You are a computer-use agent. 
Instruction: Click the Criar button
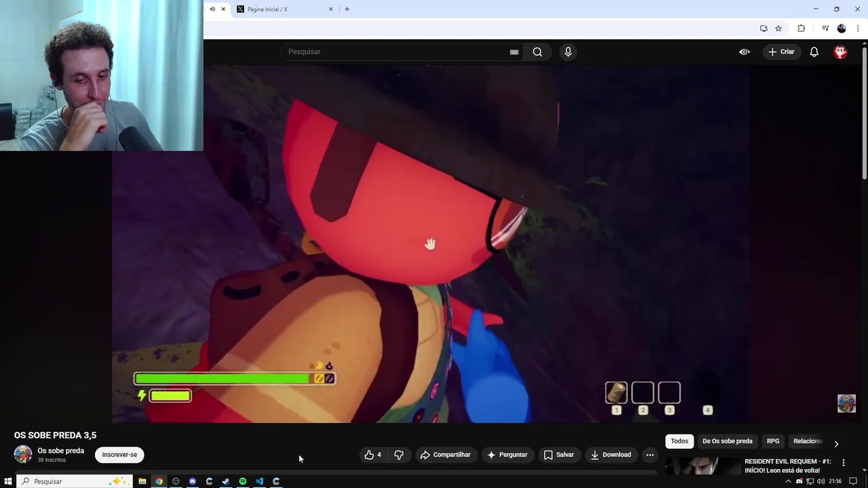pos(781,52)
